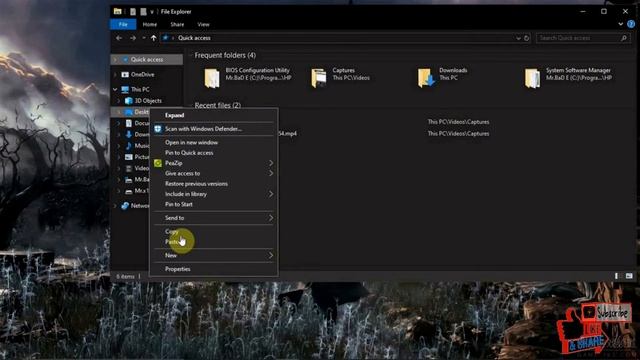Click the Music folder icon in sidebar

point(129,145)
